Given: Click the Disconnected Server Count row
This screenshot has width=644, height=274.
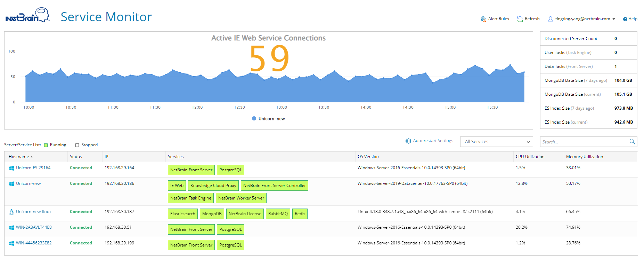Looking at the screenshot, I should pos(589,39).
